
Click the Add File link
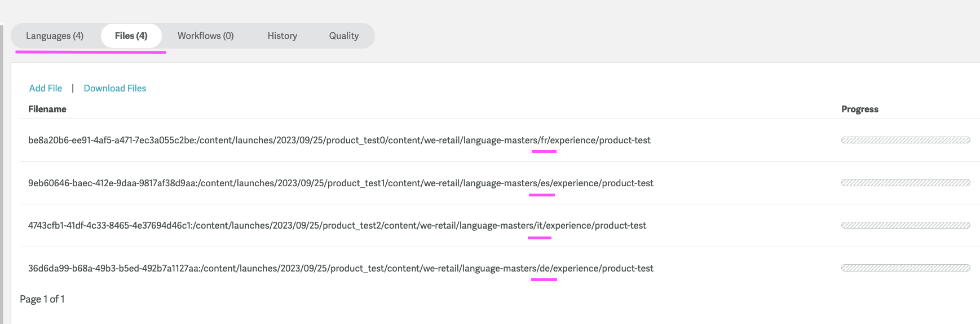(x=46, y=89)
